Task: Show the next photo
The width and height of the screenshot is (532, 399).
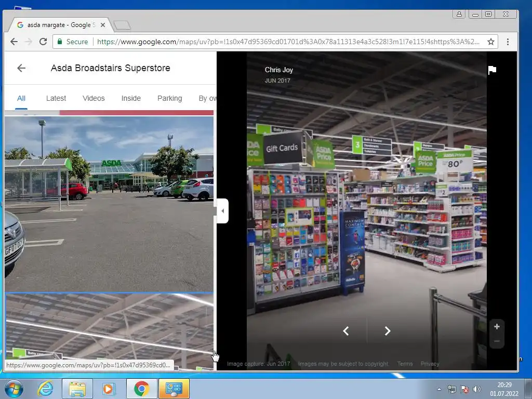Action: click(388, 331)
